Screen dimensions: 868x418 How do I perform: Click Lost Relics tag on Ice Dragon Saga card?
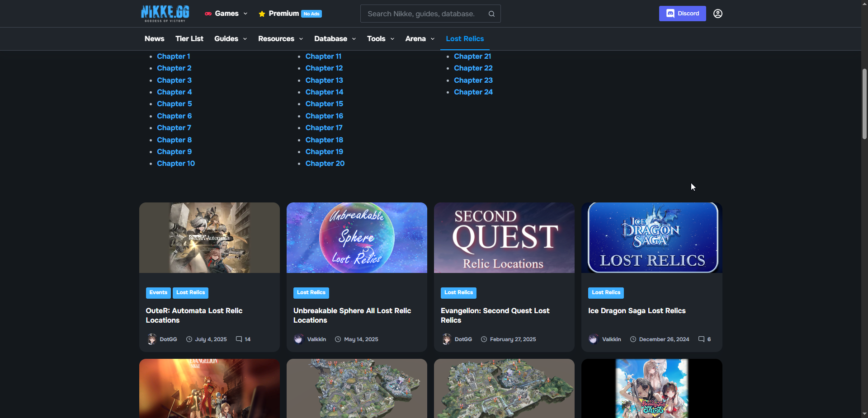coord(606,293)
